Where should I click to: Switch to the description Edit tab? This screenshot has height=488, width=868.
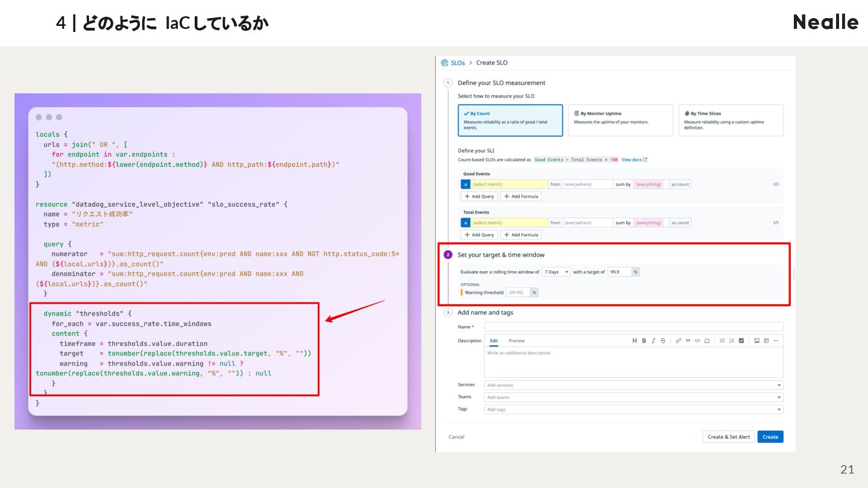(494, 341)
